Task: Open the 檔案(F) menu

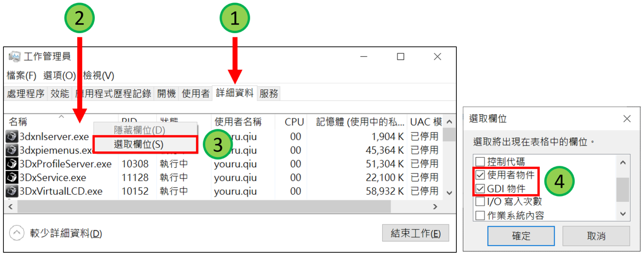Action: 21,76
